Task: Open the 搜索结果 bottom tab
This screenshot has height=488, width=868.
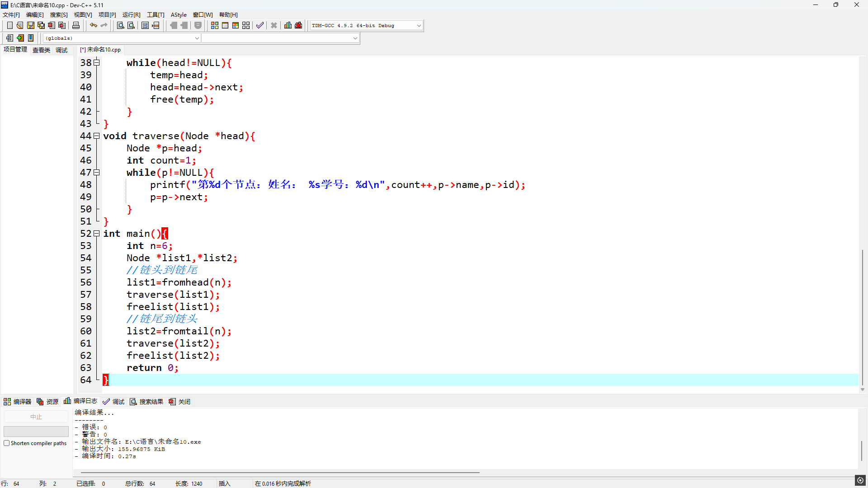Action: [x=146, y=402]
